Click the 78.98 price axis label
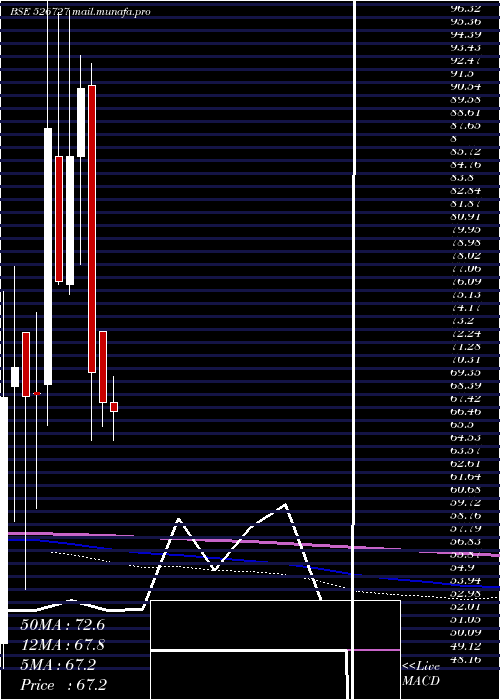This screenshot has height=700, width=500. (465, 243)
